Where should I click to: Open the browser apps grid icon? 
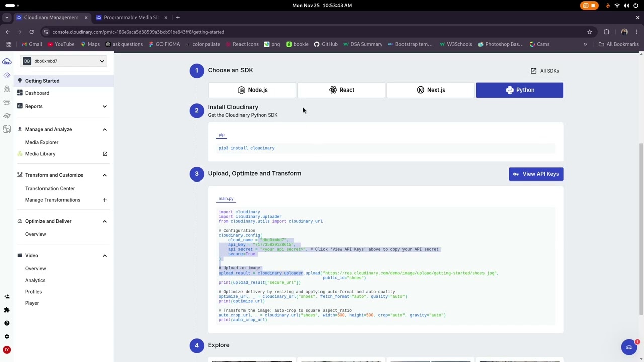point(9,44)
